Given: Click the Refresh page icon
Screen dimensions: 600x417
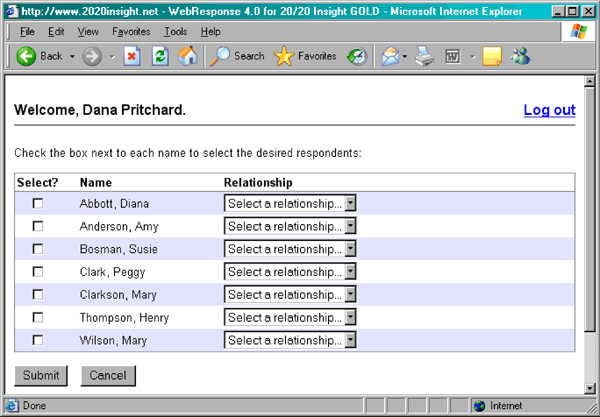Looking at the screenshot, I should pos(160,56).
